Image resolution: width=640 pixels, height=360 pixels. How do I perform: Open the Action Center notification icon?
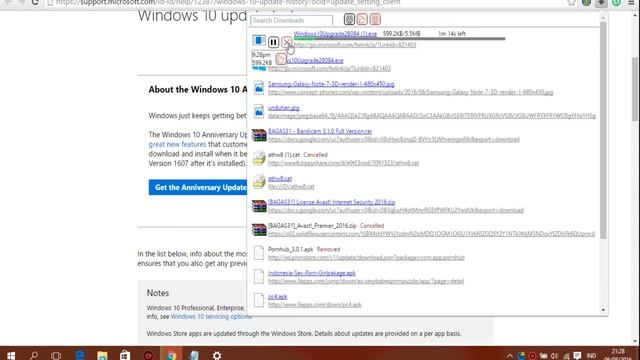pos(577,356)
